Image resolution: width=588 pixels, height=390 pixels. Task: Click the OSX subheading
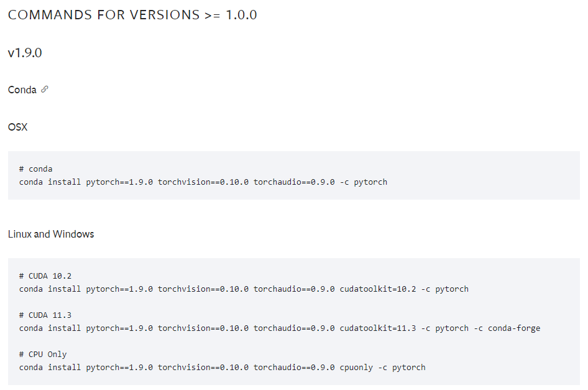(17, 128)
